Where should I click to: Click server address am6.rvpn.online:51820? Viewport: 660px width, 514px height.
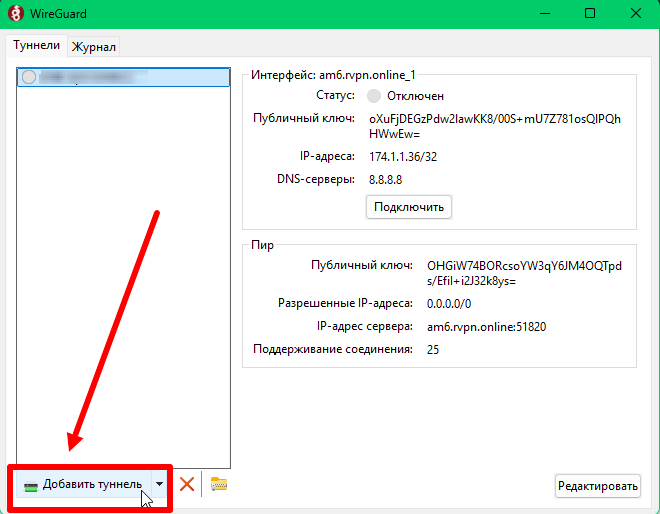pyautogui.click(x=486, y=327)
